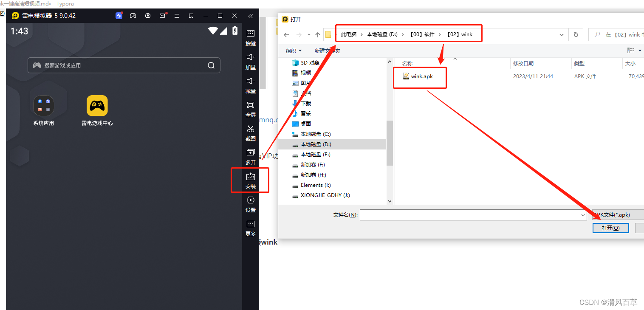Sort by the 类型 column header
644x310 pixels.
click(579, 63)
